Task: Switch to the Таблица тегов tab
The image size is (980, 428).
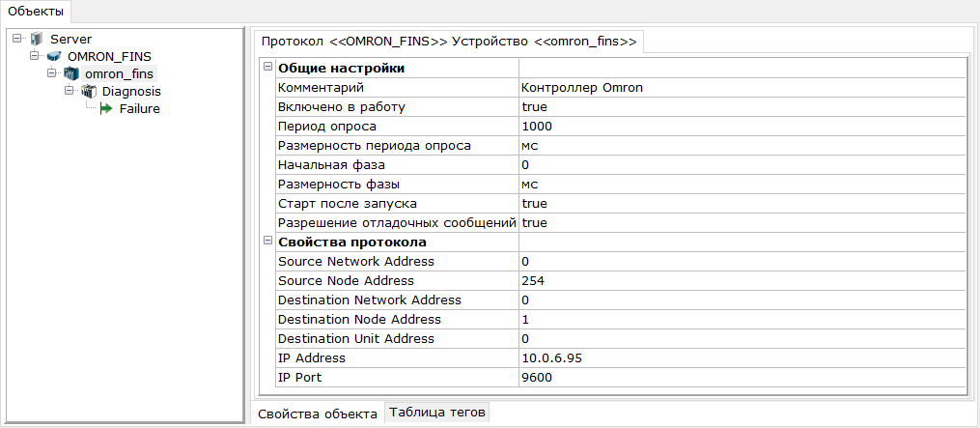Action: point(437,413)
